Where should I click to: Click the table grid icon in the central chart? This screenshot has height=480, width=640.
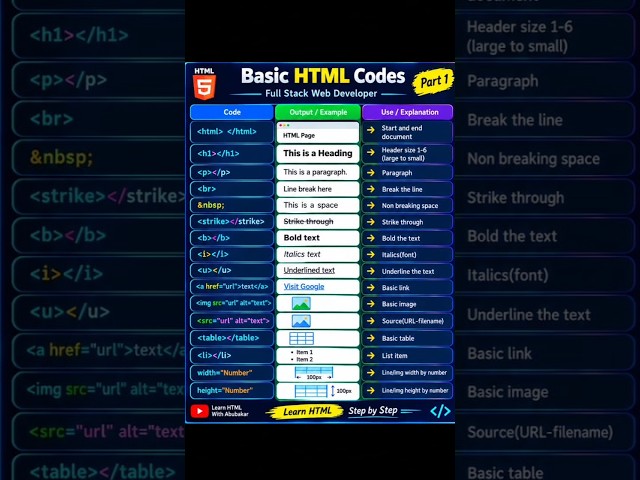pyautogui.click(x=301, y=338)
